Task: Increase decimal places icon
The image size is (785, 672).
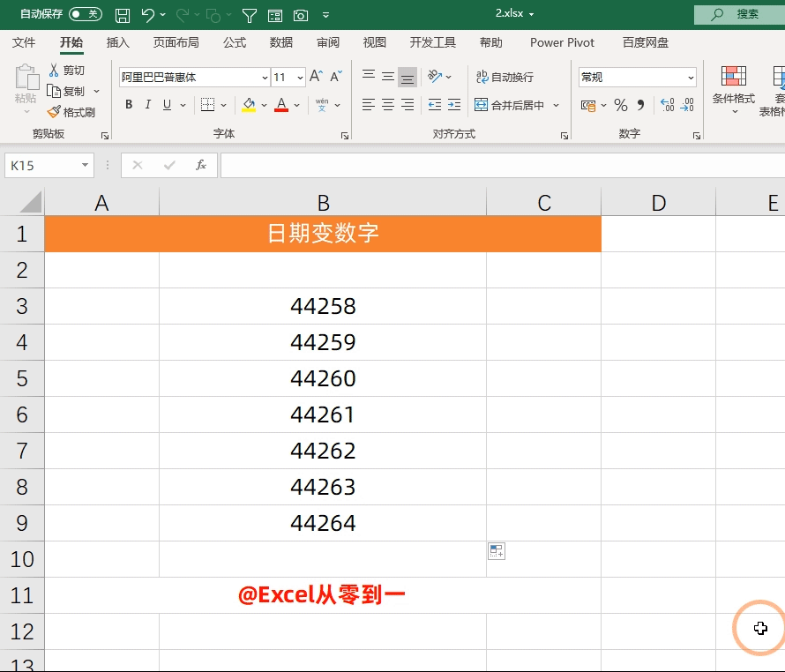Action: 668,105
